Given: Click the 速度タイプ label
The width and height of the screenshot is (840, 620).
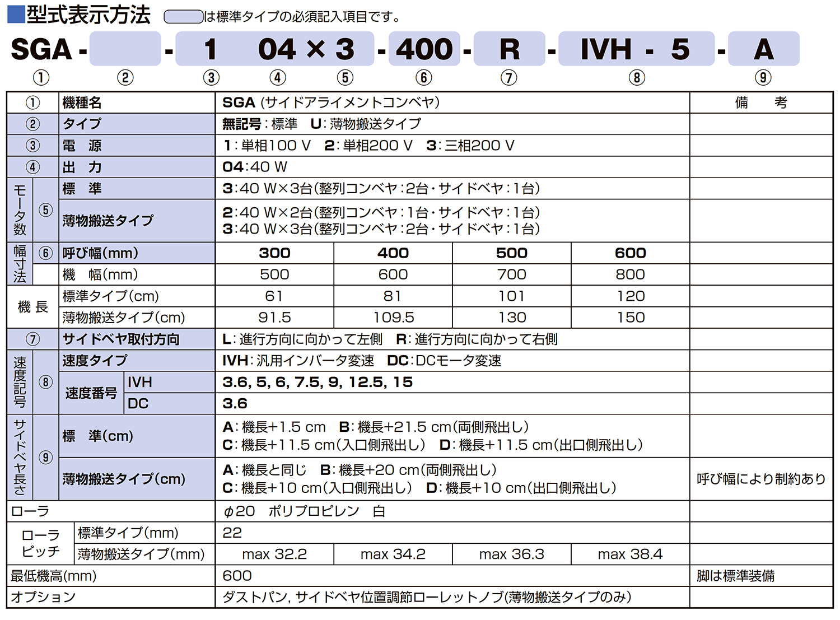Looking at the screenshot, I should pos(95,361).
